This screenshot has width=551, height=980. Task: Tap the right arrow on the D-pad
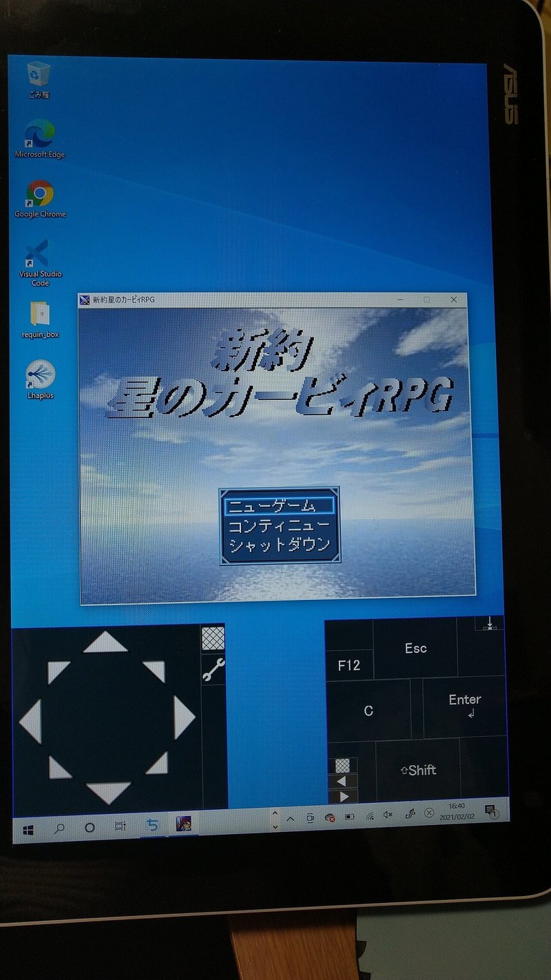tap(184, 717)
